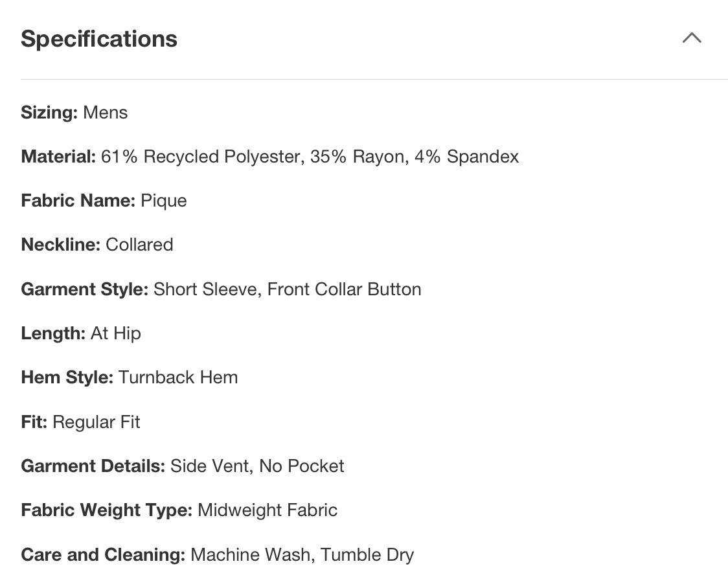Click the Machine Wash, Tumble Dry text
This screenshot has height=575, width=728.
click(302, 555)
